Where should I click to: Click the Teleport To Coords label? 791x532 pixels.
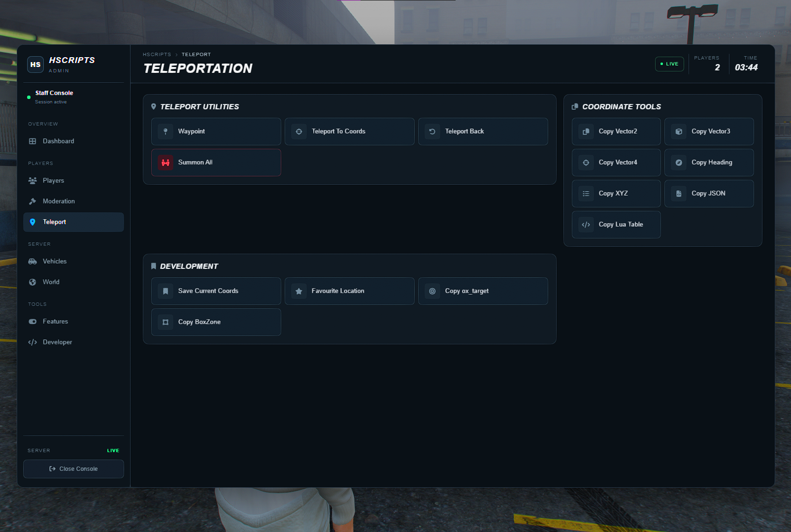[338, 132]
